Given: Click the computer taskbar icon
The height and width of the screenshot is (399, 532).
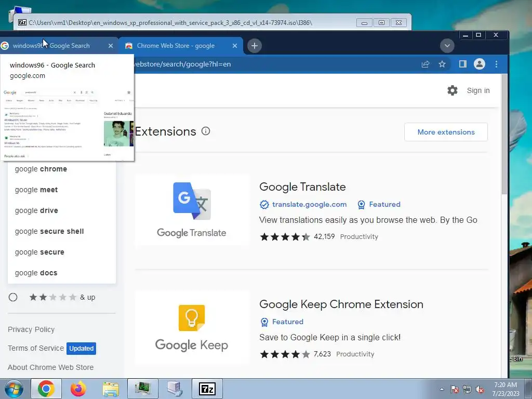Looking at the screenshot, I should [x=175, y=389].
